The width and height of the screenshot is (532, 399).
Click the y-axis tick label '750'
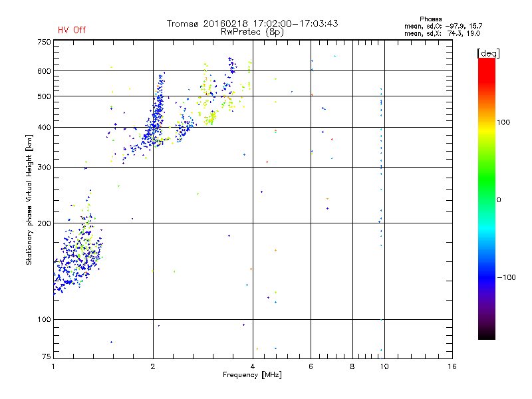click(44, 42)
